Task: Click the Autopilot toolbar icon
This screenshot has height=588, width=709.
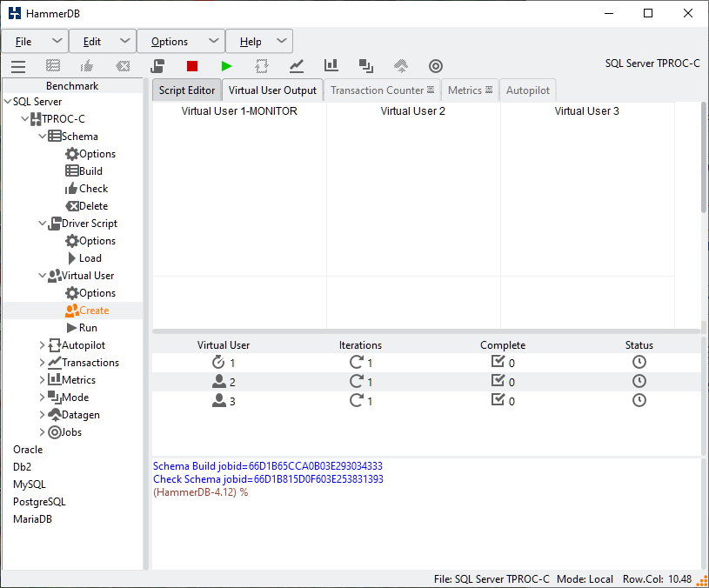Action: (x=261, y=66)
